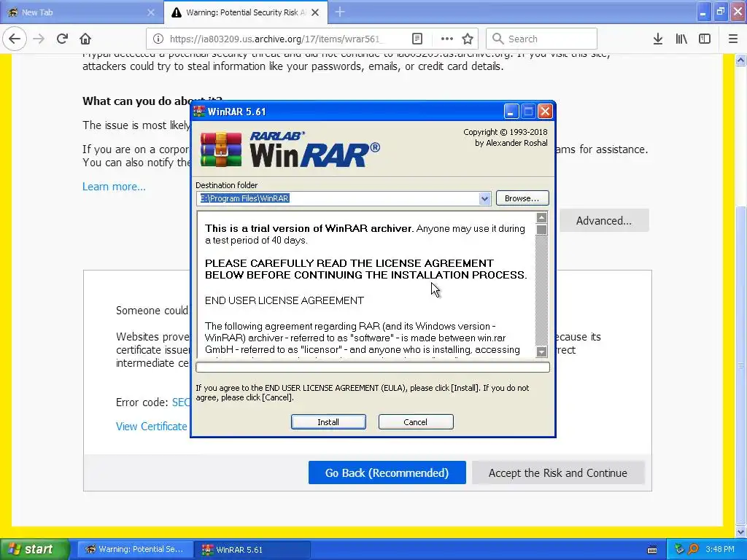Screen dimensions: 747x560
Task: Click Go Back (Recommended) button
Action: coord(387,472)
